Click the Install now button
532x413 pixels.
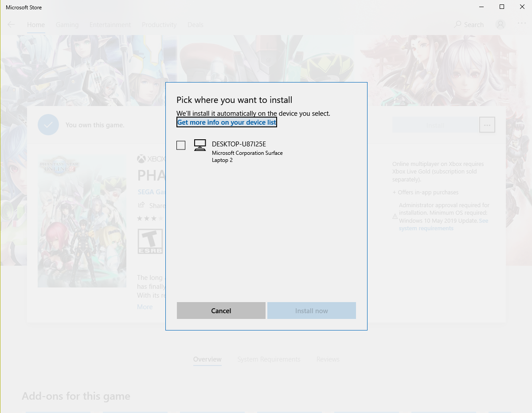(312, 311)
